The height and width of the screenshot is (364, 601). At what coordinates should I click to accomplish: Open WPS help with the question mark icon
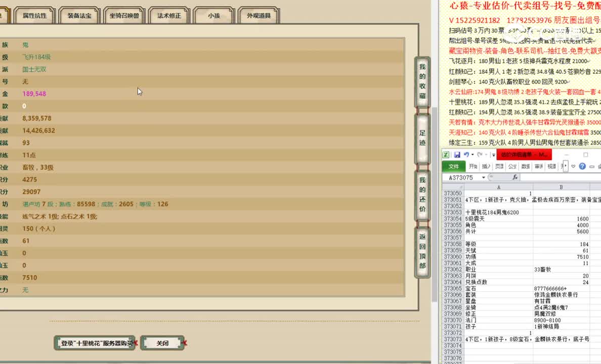click(x=582, y=166)
